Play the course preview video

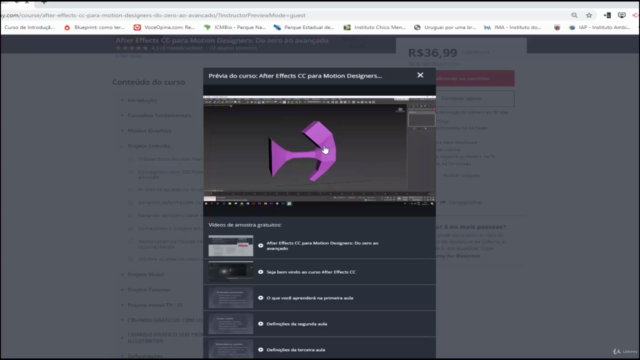click(x=319, y=150)
